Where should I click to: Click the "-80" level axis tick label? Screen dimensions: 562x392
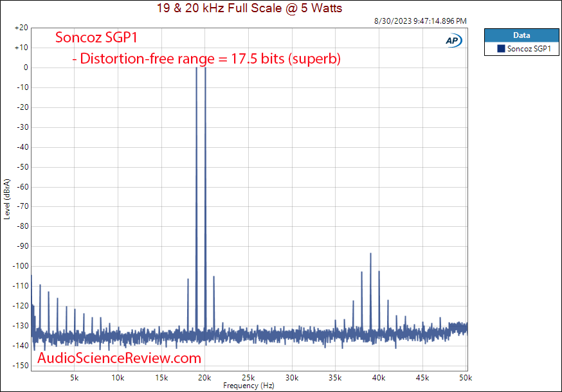pyautogui.click(x=23, y=226)
